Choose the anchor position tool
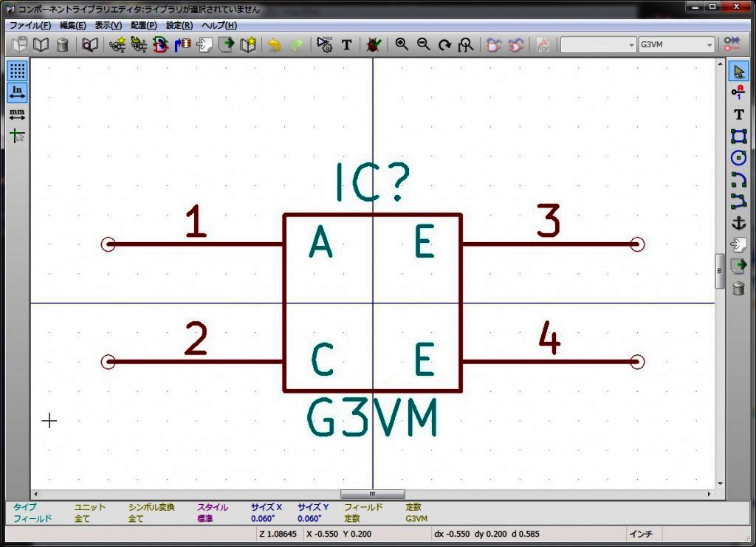 coord(738,222)
